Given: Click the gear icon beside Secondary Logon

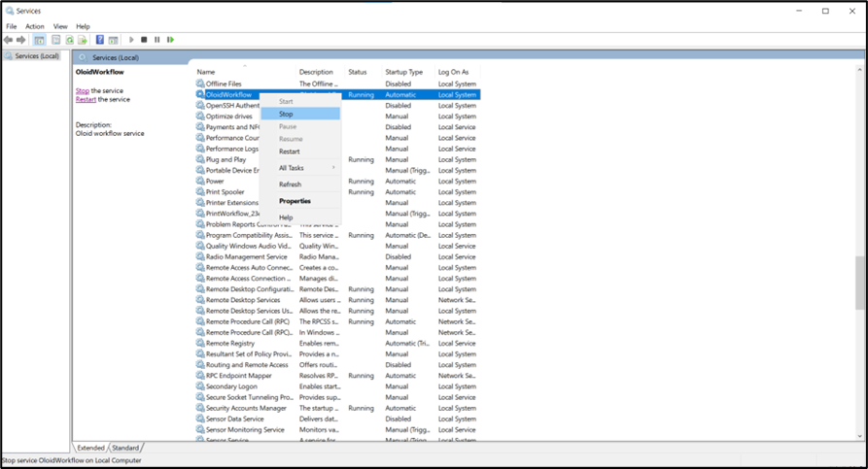Looking at the screenshot, I should [x=200, y=386].
